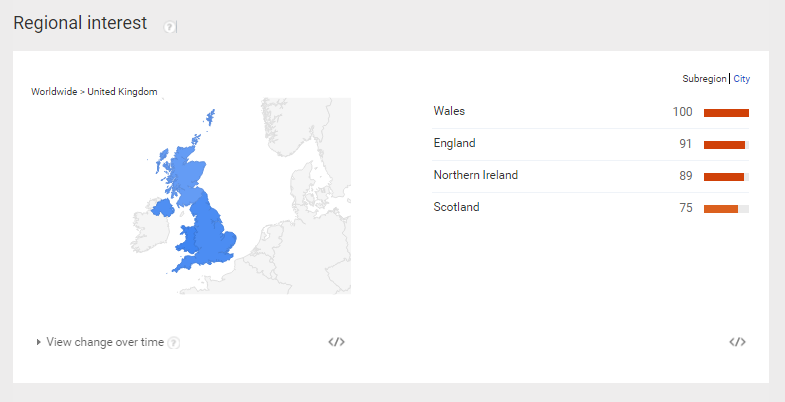This screenshot has width=785, height=402.
Task: Click Northern Ireland on the map
Action: point(162,207)
